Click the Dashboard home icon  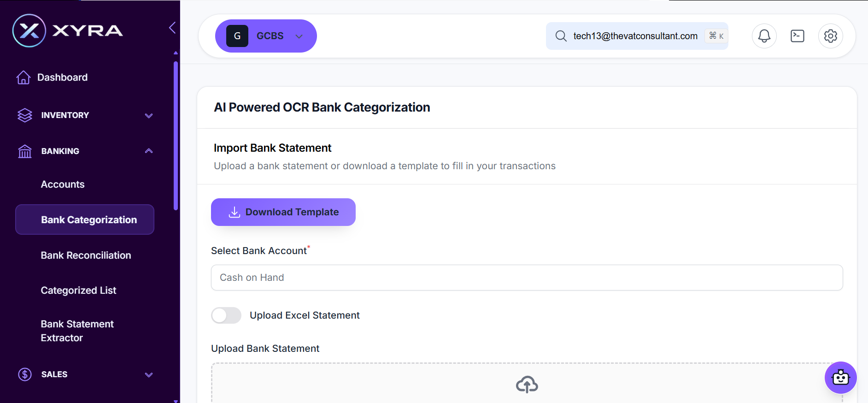23,77
